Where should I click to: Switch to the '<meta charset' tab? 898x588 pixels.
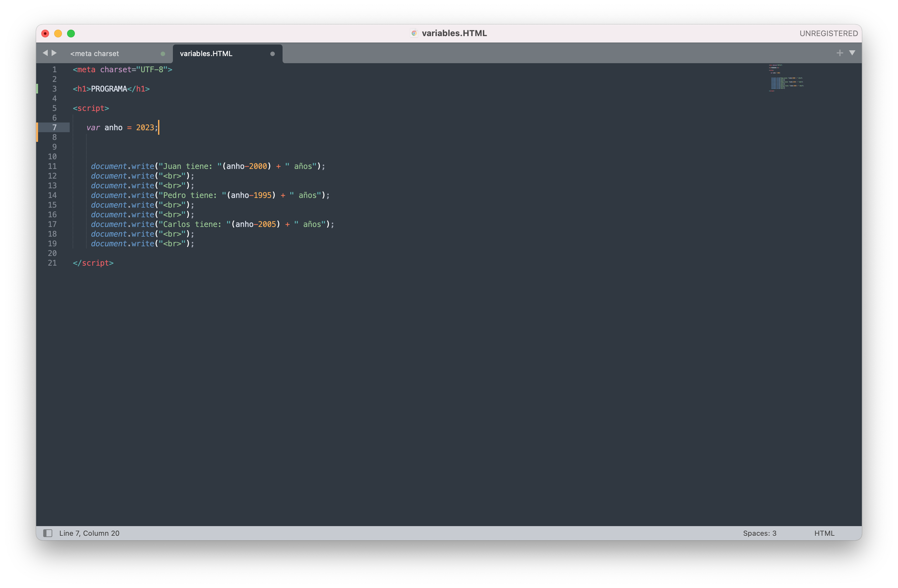pos(94,54)
